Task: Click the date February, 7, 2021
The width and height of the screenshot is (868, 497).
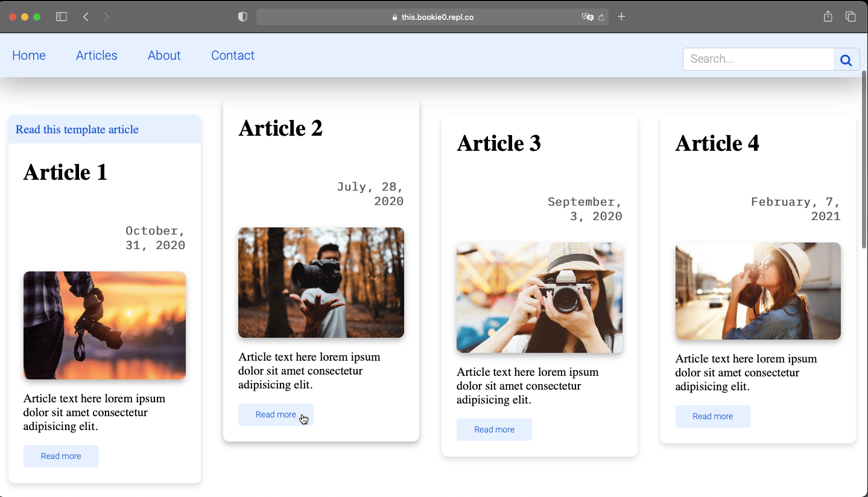Action: point(796,209)
